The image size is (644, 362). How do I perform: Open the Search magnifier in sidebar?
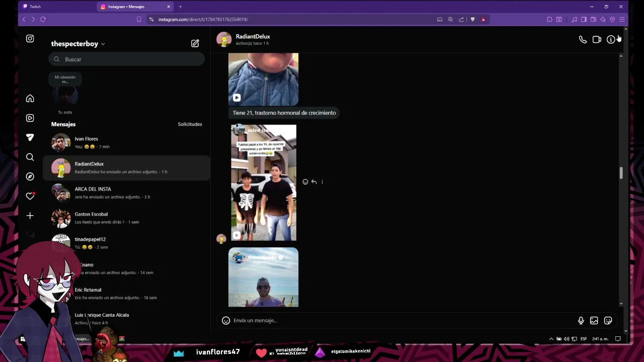30,157
